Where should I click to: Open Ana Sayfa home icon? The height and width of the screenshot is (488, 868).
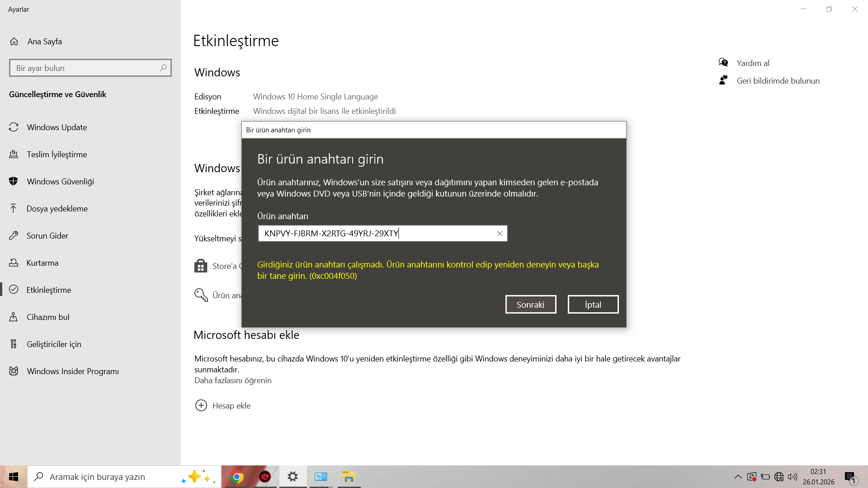click(x=14, y=42)
